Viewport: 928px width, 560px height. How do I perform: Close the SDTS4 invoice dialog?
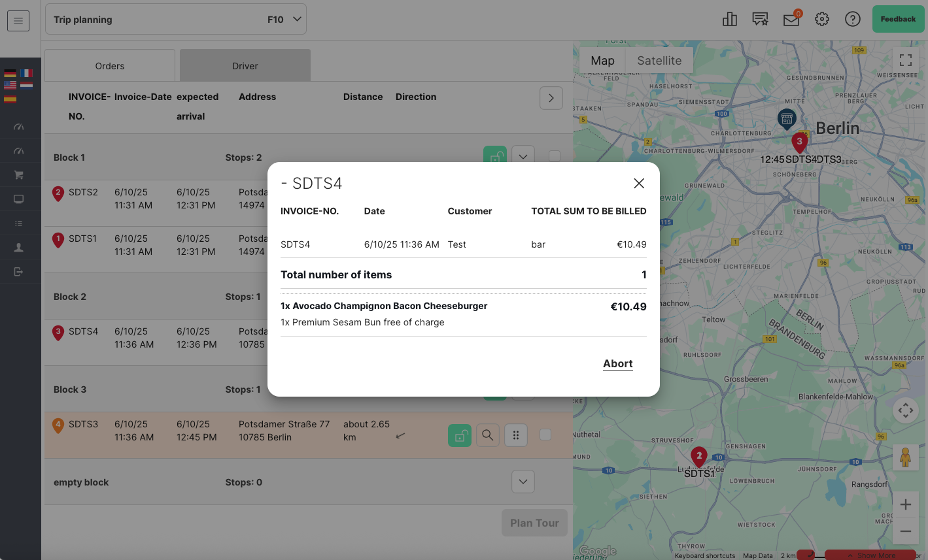coord(639,184)
